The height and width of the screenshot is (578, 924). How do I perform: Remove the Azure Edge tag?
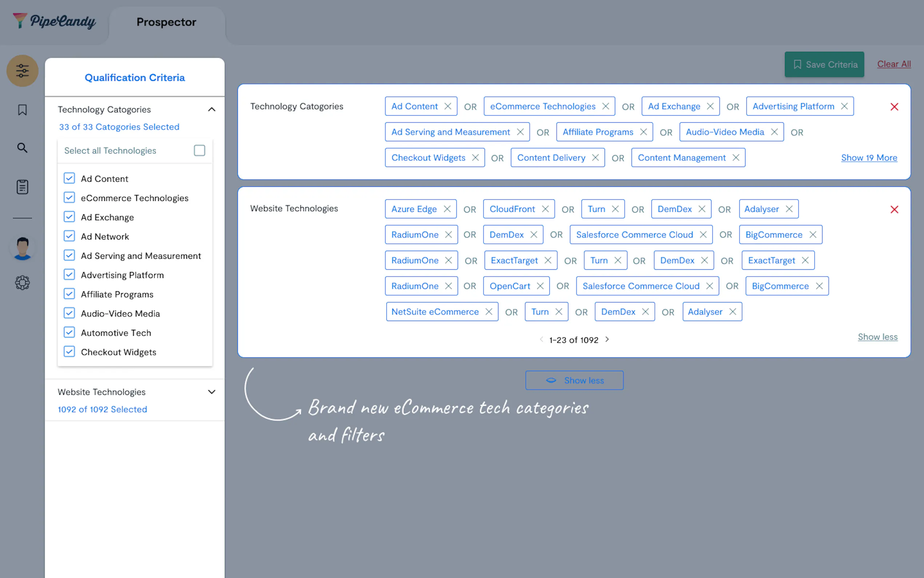point(447,209)
